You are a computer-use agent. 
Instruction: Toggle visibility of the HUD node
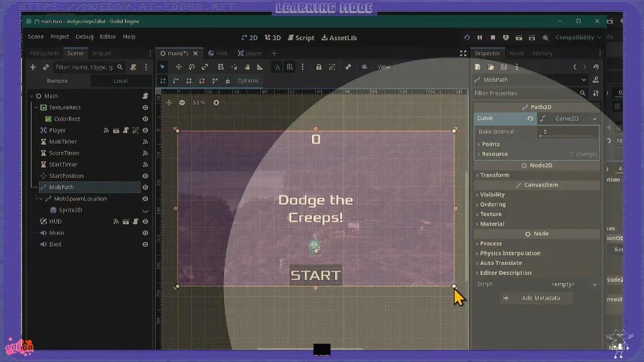[145, 221]
